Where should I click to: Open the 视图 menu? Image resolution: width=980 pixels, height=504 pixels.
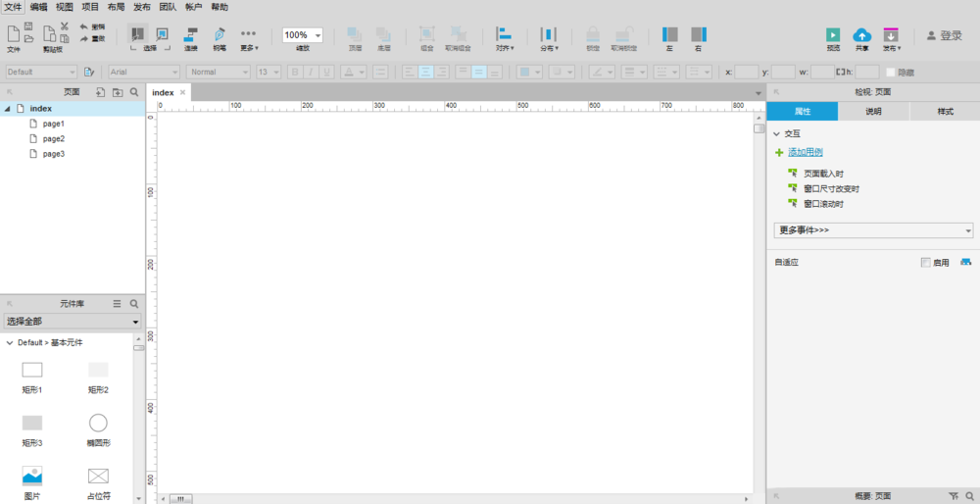[64, 8]
